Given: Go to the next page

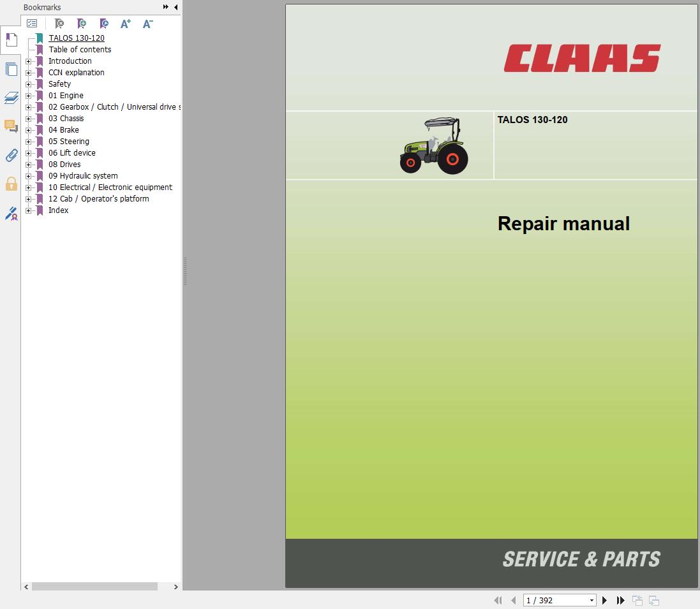Looking at the screenshot, I should tap(604, 601).
